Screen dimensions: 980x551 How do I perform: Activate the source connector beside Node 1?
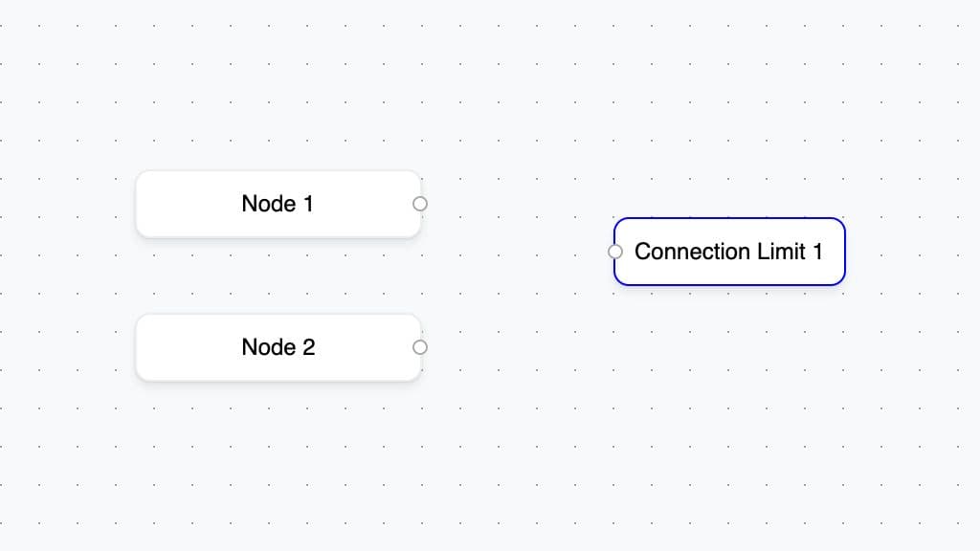click(x=420, y=204)
